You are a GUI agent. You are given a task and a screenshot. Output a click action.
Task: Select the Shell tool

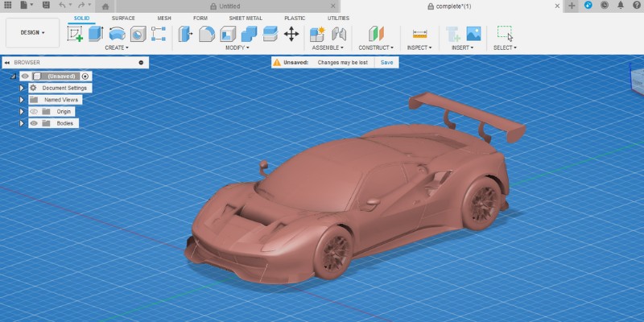pyautogui.click(x=228, y=34)
